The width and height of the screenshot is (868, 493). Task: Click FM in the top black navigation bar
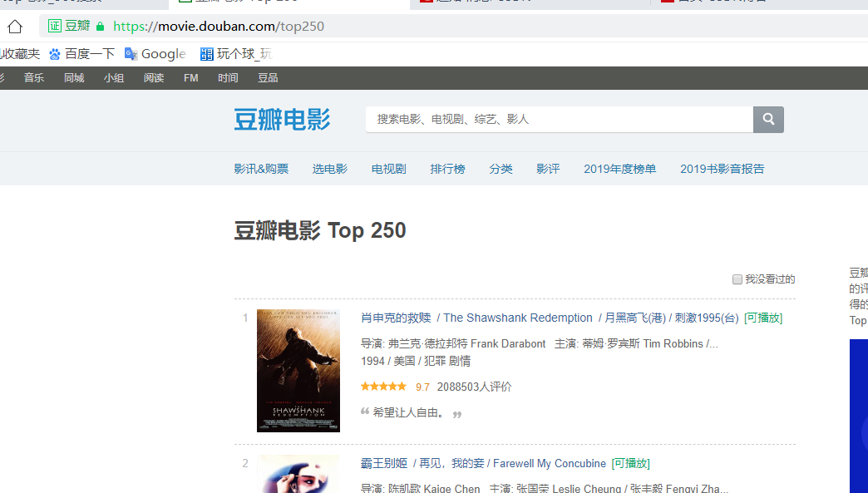pos(190,77)
